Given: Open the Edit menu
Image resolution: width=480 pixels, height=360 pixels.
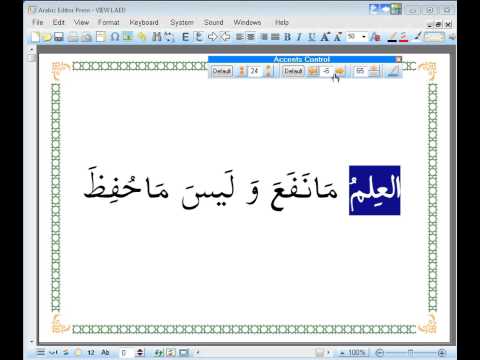Looking at the screenshot, I should [x=58, y=22].
